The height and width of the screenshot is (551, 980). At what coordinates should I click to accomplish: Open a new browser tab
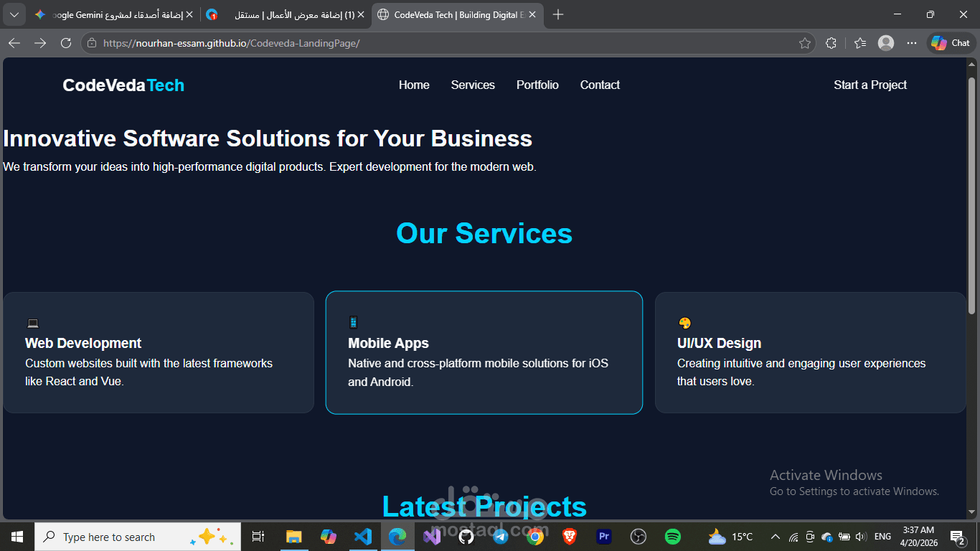558,14
